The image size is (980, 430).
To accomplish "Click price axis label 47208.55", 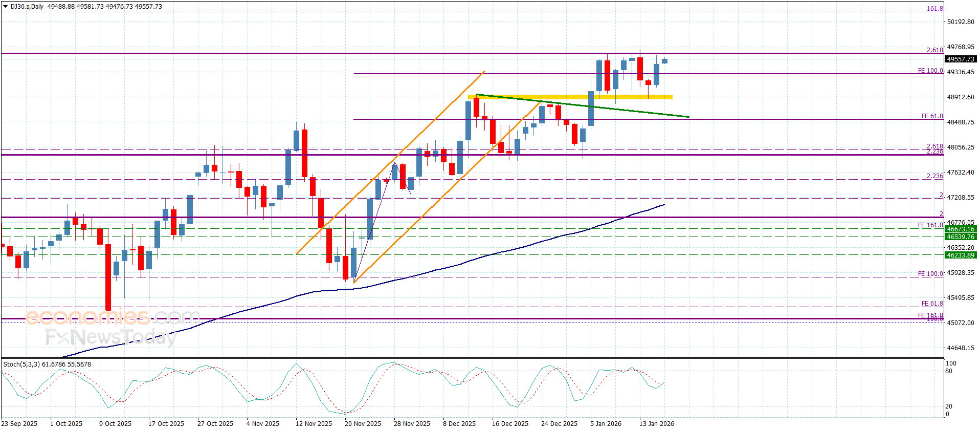I will click(x=961, y=198).
